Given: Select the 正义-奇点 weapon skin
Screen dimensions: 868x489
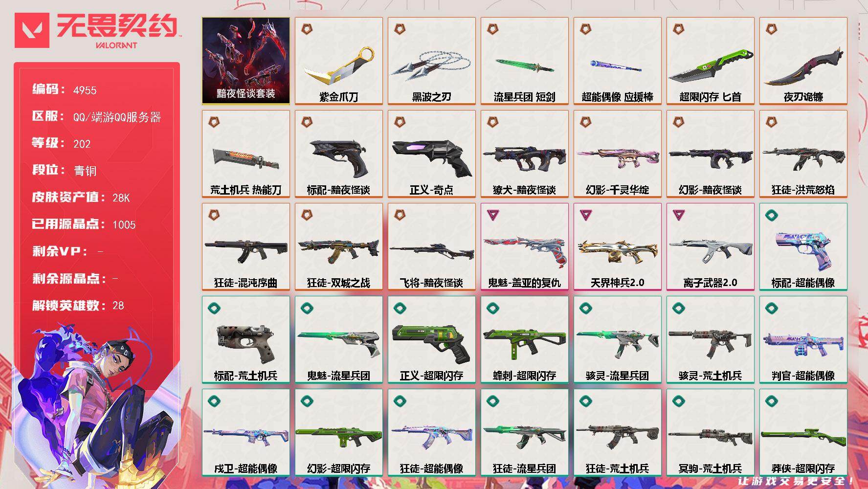Looking at the screenshot, I should click(432, 154).
